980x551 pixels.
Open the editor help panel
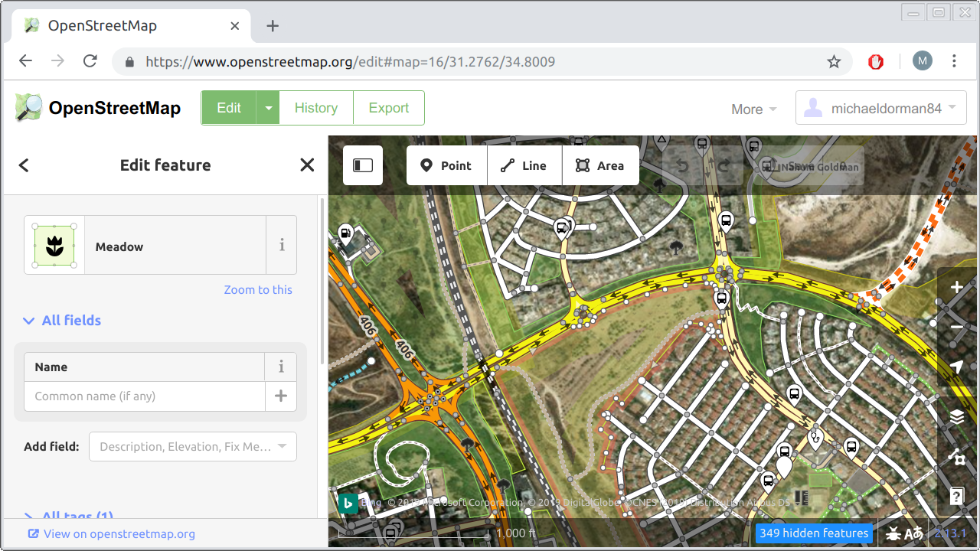pos(955,497)
